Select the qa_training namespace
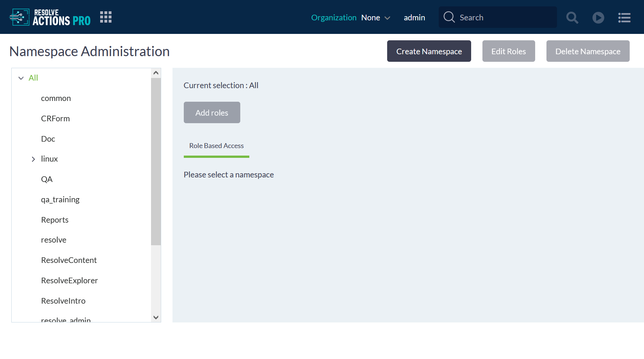The height and width of the screenshot is (359, 644). (x=60, y=200)
